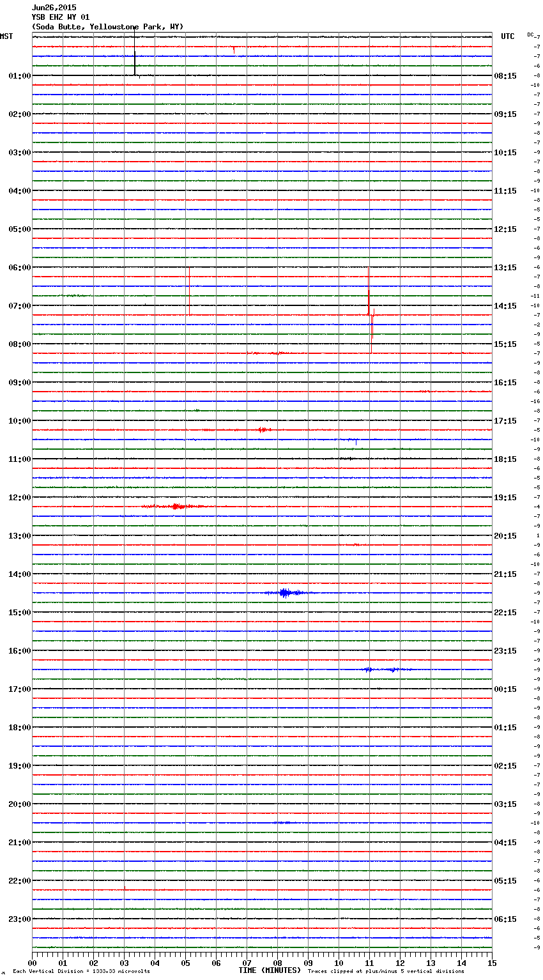
Task: Select the 07:00 MST time label
Action: (20, 306)
